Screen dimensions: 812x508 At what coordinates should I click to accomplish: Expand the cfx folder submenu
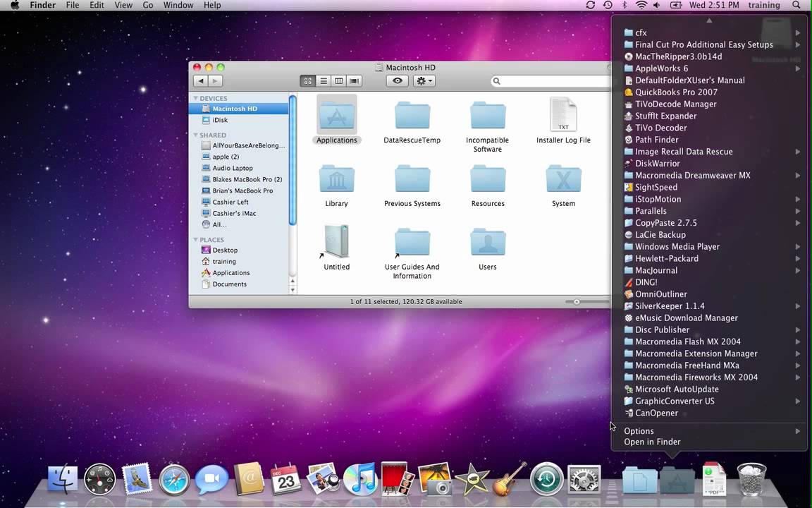798,32
